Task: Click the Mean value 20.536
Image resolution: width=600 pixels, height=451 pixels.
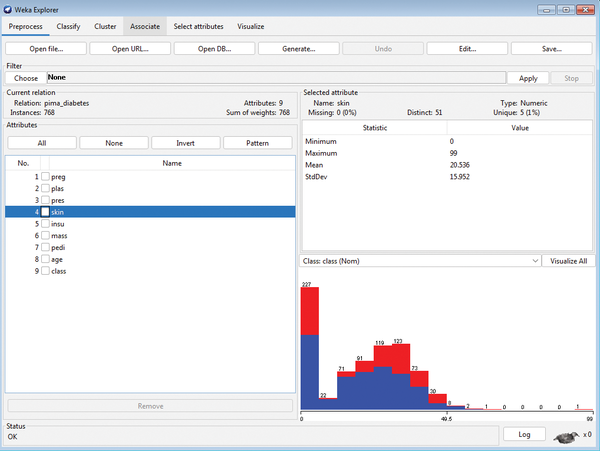Action: click(x=460, y=165)
